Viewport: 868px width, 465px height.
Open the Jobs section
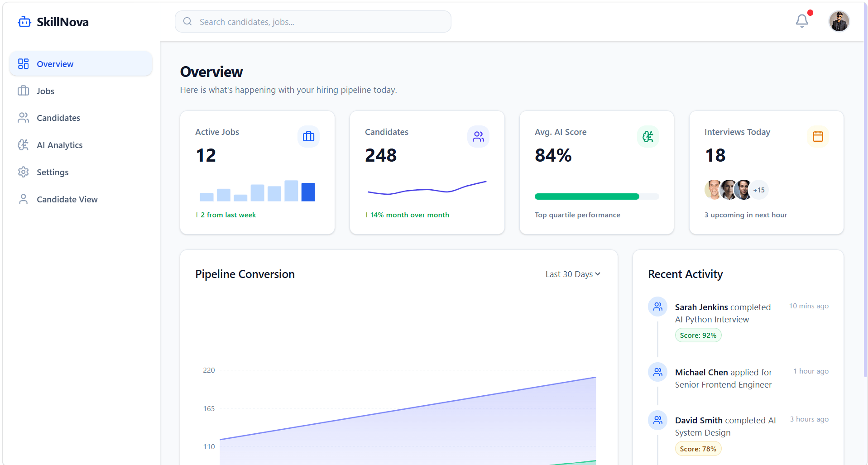pos(81,91)
